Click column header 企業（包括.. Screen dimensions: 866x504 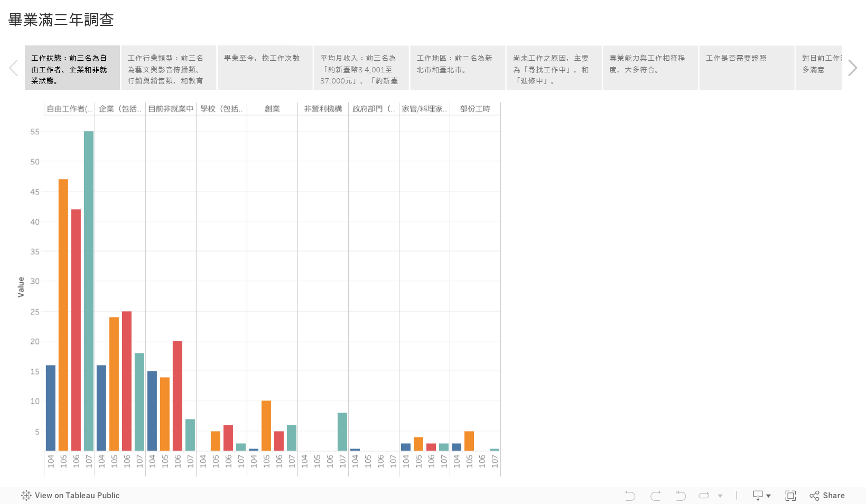pos(120,109)
